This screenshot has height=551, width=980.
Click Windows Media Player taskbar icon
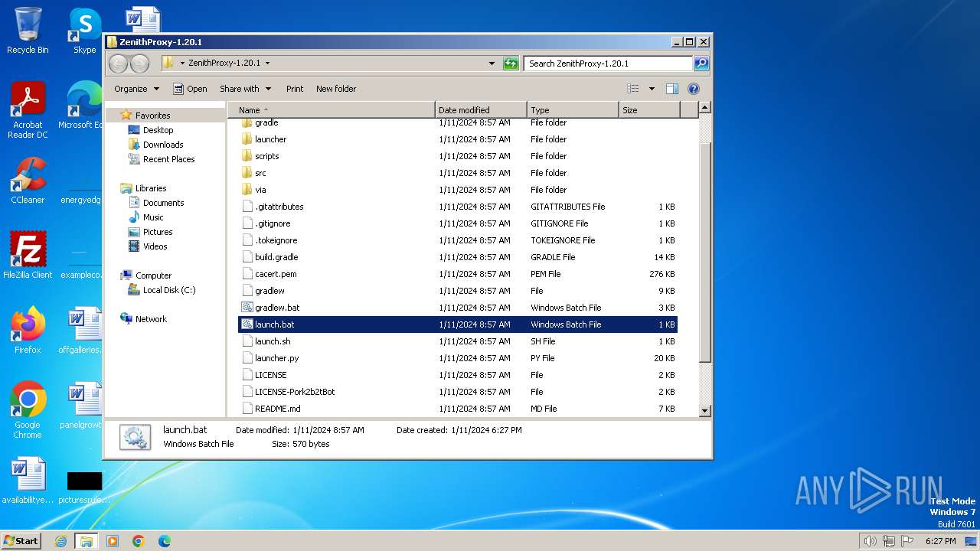point(113,541)
